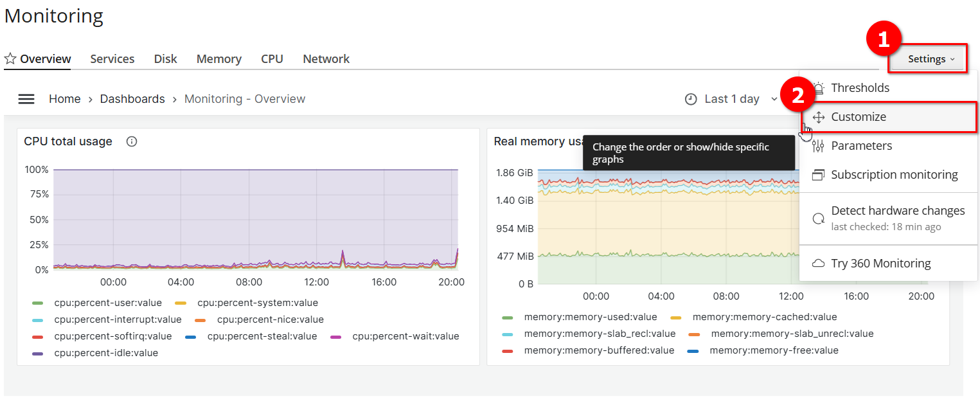Viewport: 980px width, 405px height.
Task: Open the Disk tab
Action: [166, 59]
